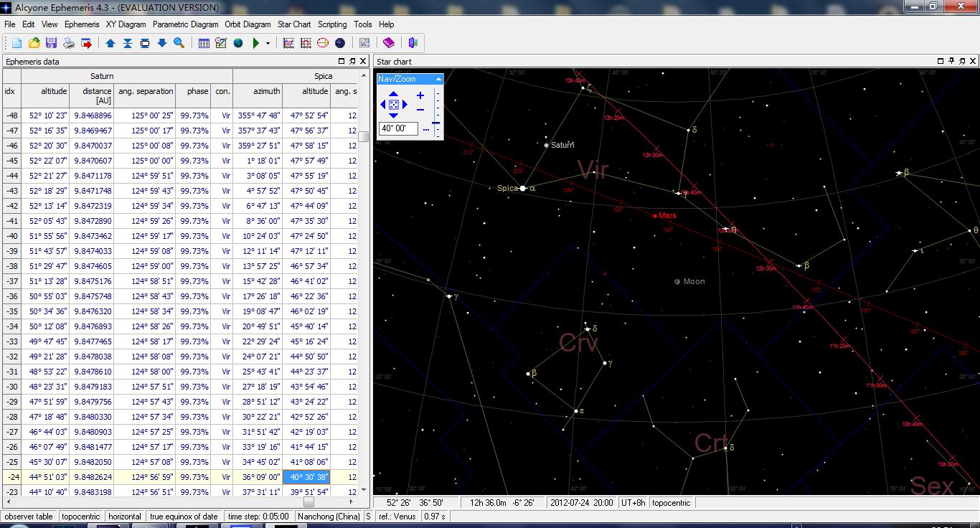
Task: Open the XY Diagram menu
Action: point(126,24)
